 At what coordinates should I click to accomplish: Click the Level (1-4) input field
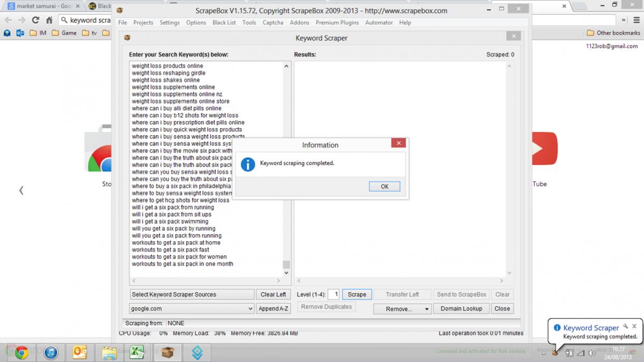[333, 294]
